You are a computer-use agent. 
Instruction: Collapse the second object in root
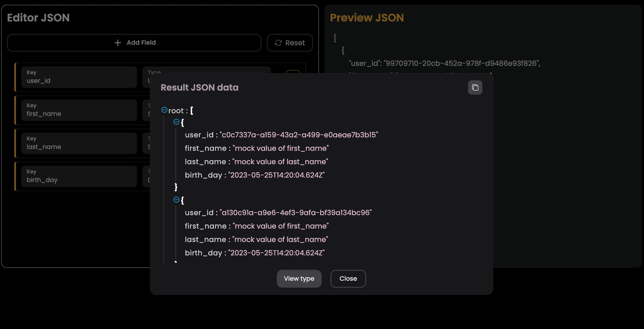click(176, 200)
